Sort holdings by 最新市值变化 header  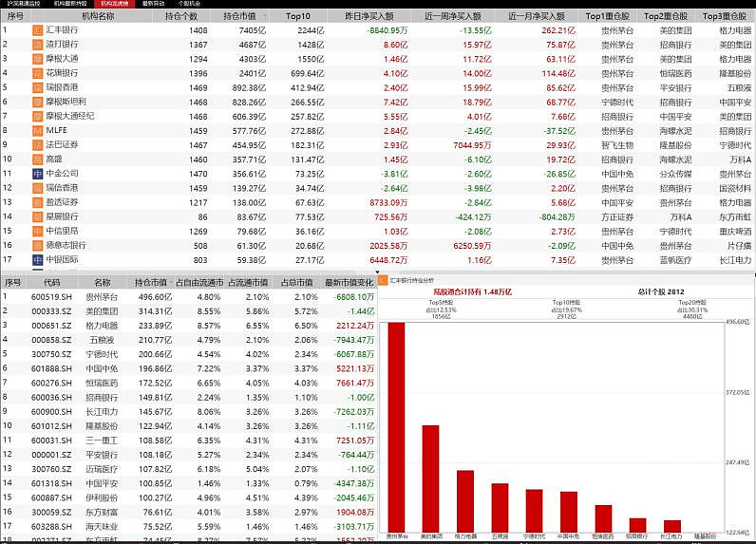(350, 282)
